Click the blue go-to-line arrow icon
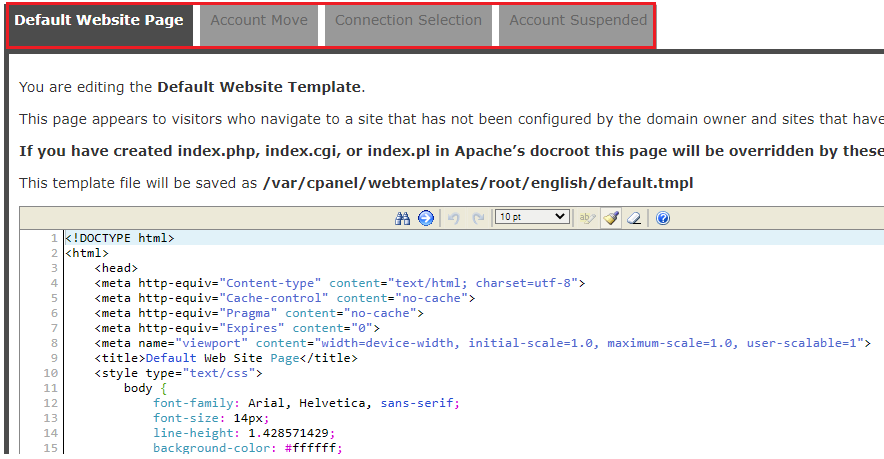Viewport: 884px width, 459px height. point(426,218)
